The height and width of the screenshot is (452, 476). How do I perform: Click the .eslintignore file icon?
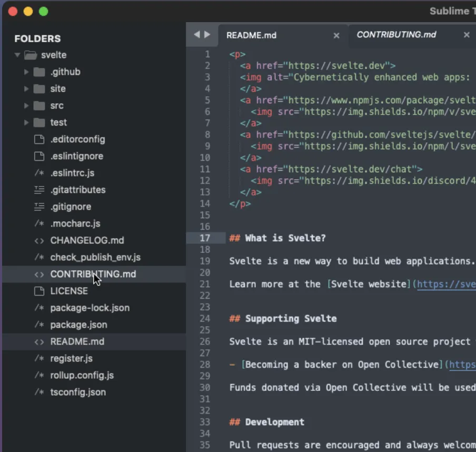39,156
